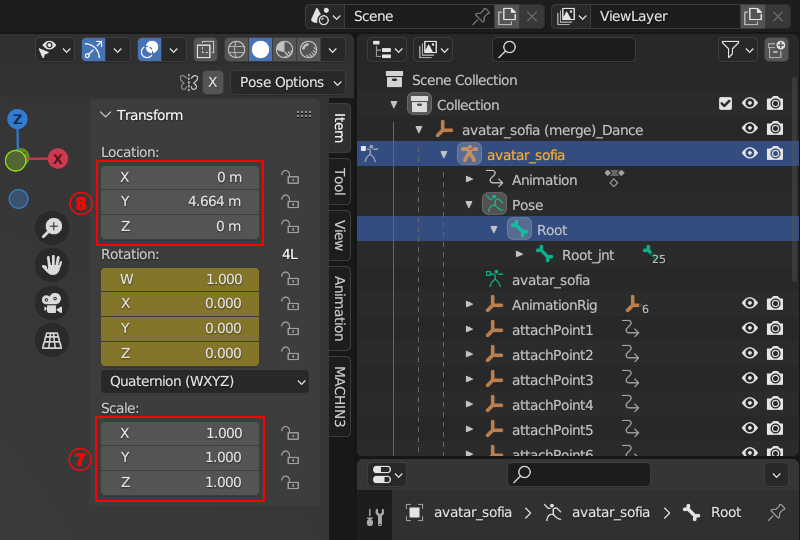Click the outliner filter funnel icon
The width and height of the screenshot is (800, 540).
[731, 49]
